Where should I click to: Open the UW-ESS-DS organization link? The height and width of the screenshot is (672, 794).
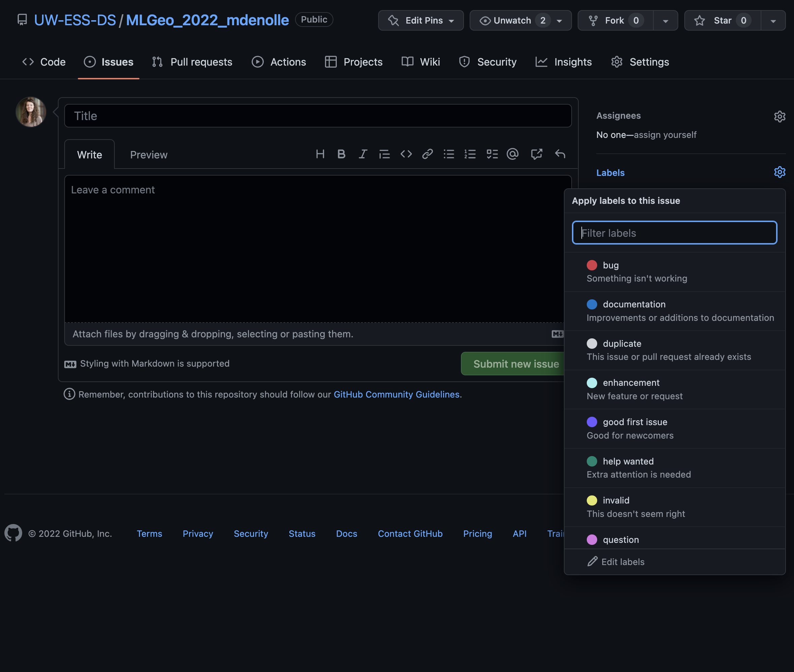tap(75, 20)
